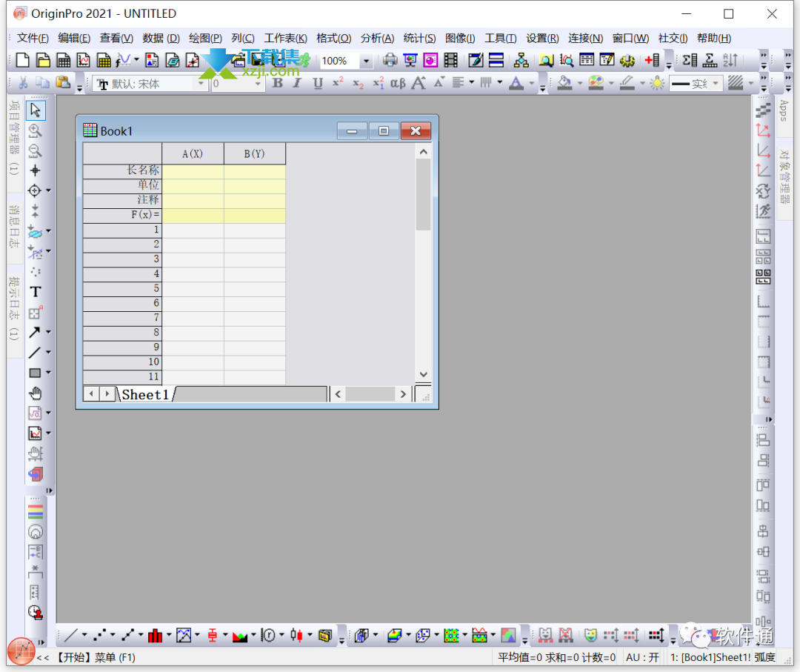This screenshot has height=672, width=800.
Task: Click the Statistics on Columns icon
Action: click(x=690, y=60)
